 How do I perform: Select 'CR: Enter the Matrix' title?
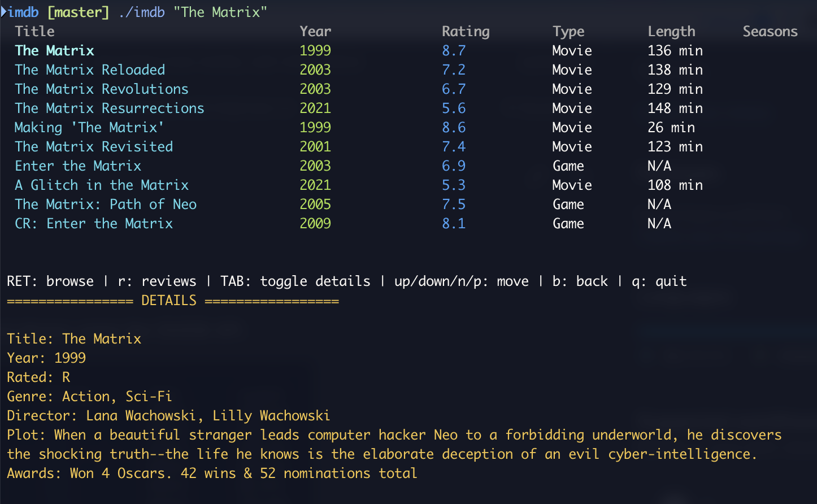tap(94, 223)
